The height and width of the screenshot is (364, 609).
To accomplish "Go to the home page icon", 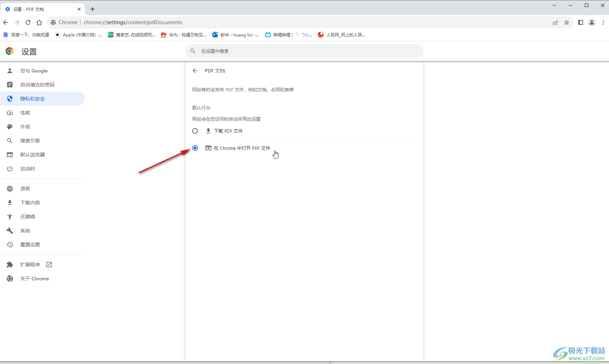I will click(39, 22).
